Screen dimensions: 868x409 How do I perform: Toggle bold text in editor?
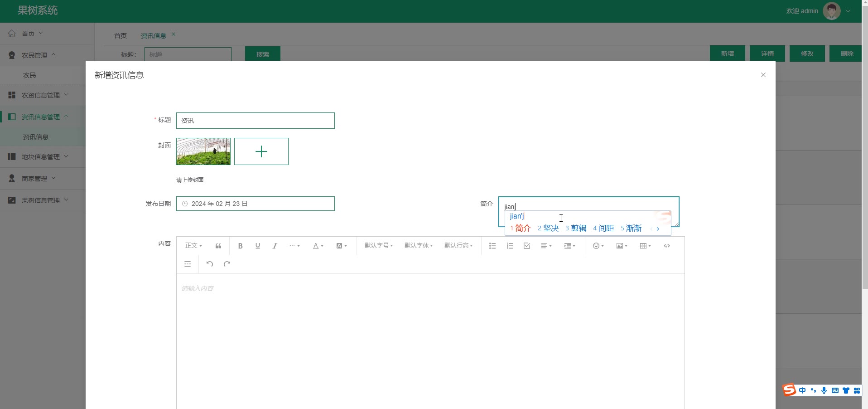tap(241, 246)
